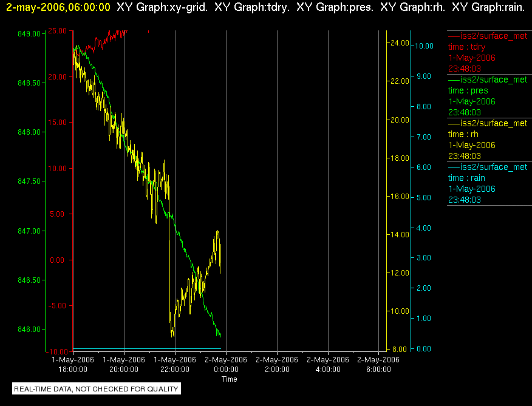Select the XY Graph:xy-grid. title label
This screenshot has height=406, width=532.
[x=162, y=7]
